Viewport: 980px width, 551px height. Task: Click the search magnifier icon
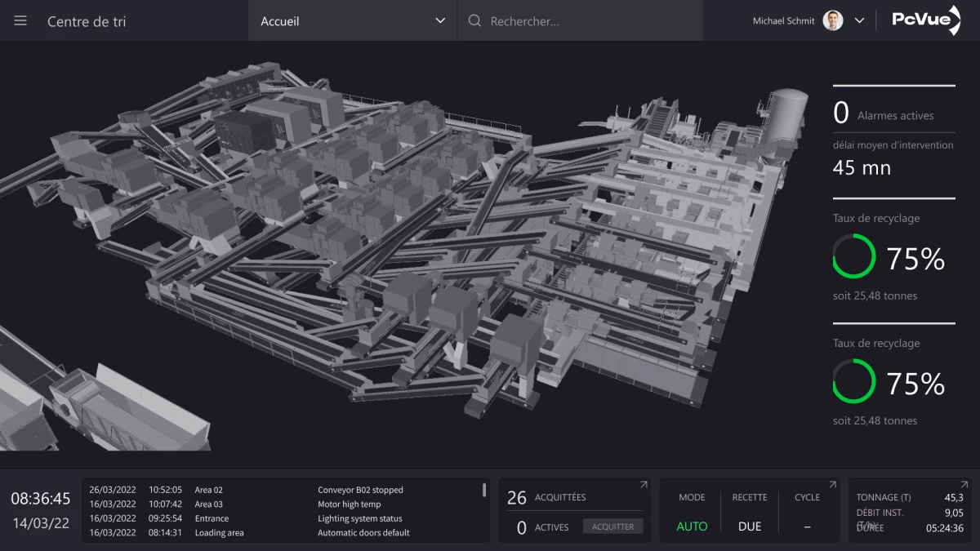pos(474,21)
